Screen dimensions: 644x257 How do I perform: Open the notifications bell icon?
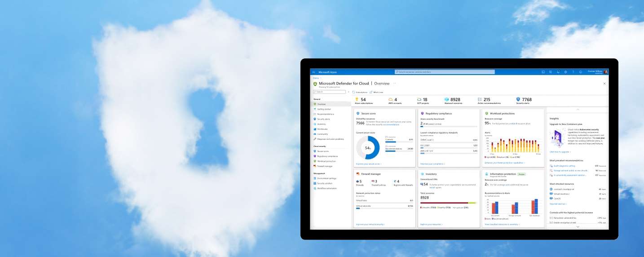click(x=558, y=72)
